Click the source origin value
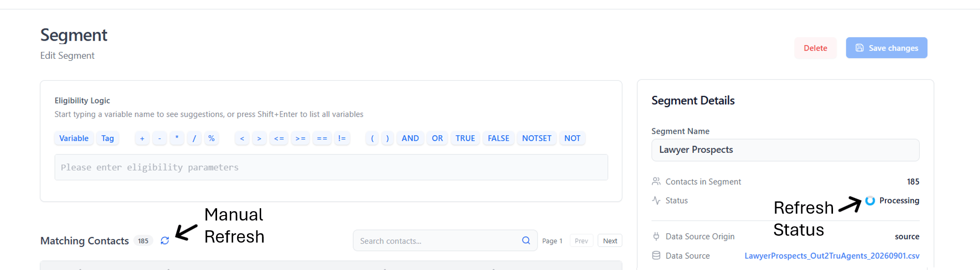 pyautogui.click(x=907, y=236)
